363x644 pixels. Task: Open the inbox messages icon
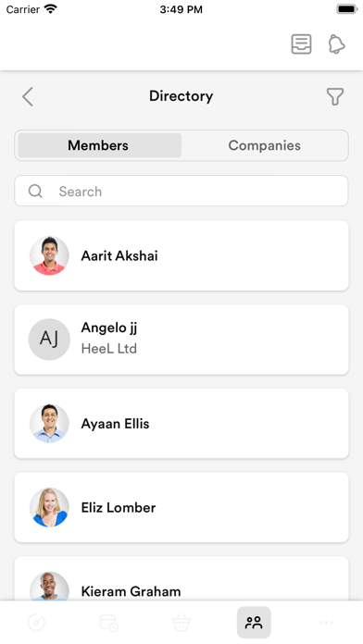[x=301, y=43]
